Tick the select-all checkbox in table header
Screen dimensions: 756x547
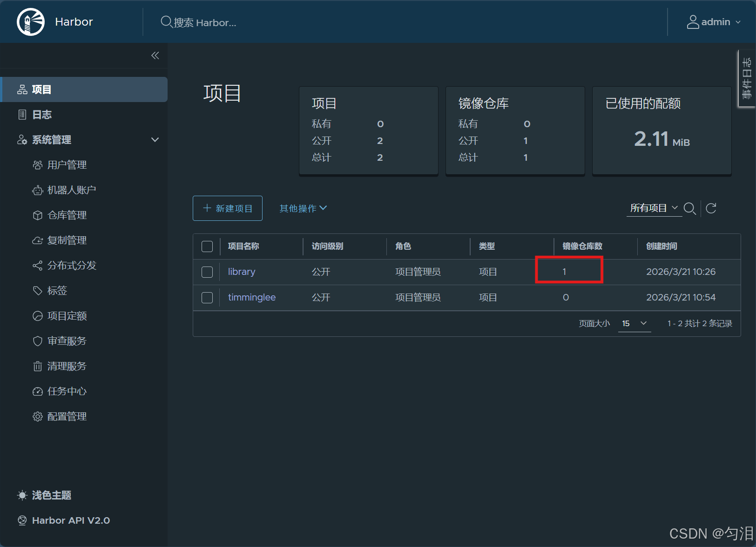coord(207,246)
